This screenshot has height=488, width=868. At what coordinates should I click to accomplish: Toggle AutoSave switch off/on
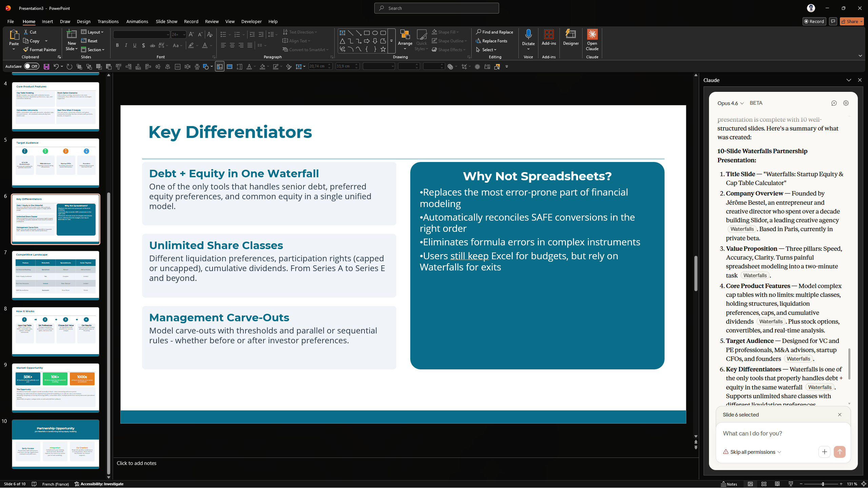pos(32,66)
